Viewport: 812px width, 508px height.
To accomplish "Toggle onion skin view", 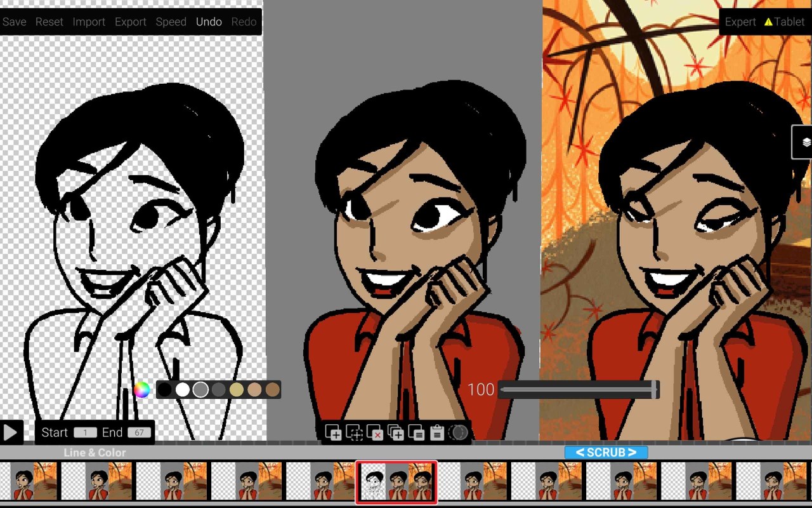I will [x=457, y=433].
